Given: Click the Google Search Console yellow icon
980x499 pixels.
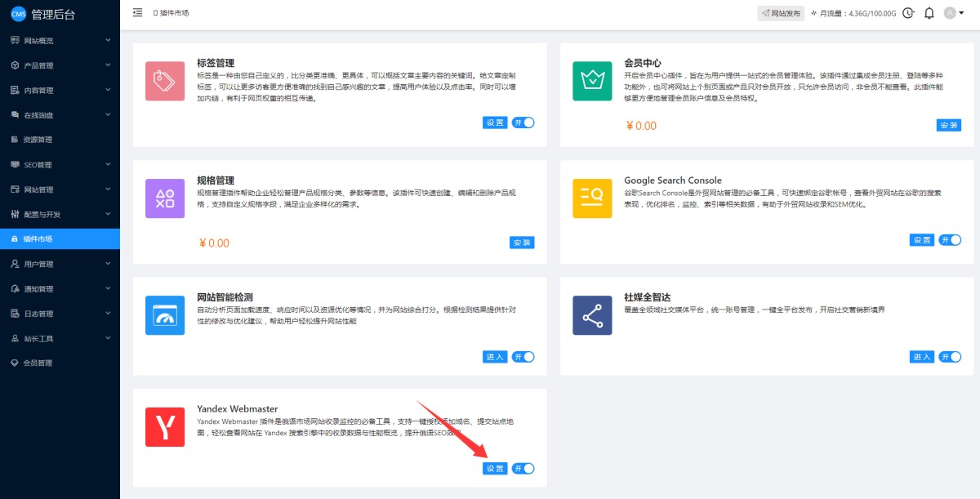Looking at the screenshot, I should tap(592, 198).
